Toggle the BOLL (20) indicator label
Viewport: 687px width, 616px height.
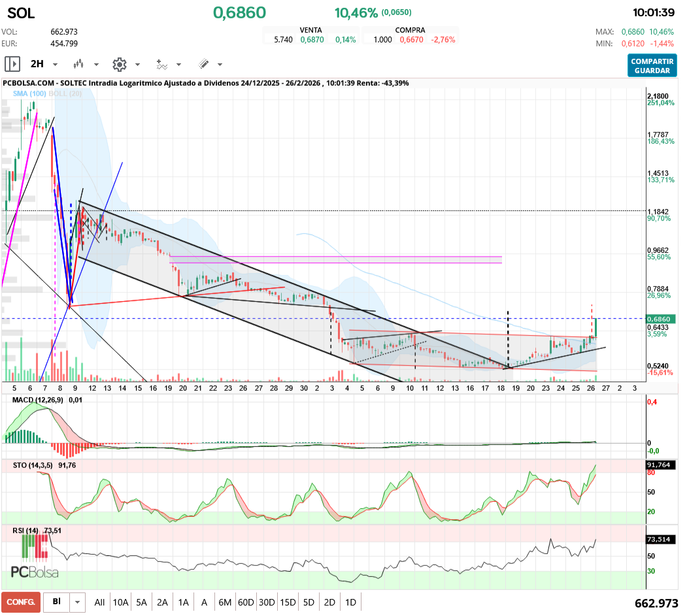pos(65,94)
